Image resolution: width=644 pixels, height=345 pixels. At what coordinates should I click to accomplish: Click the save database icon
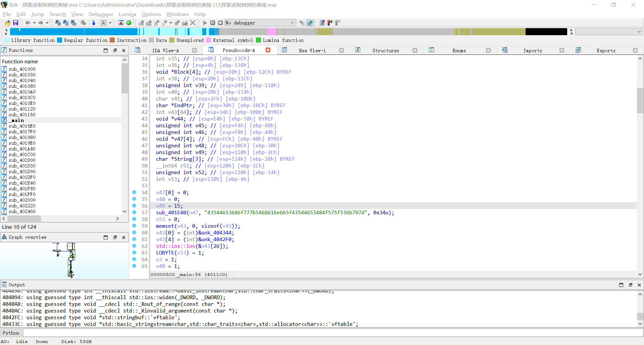(x=15, y=23)
